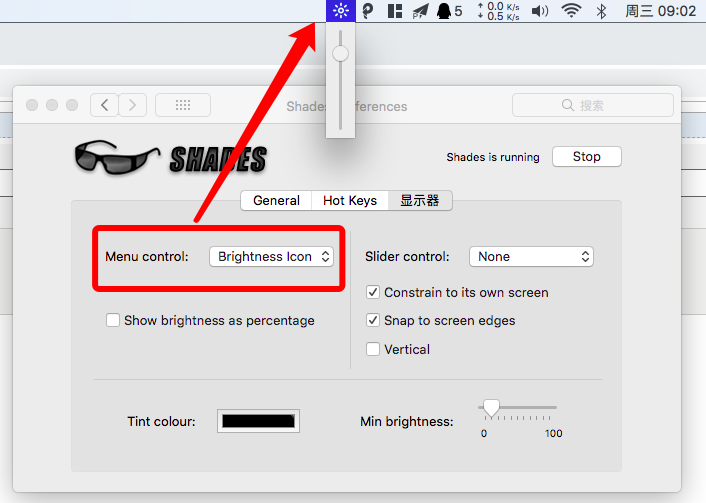Click the search magnifier icon
The width and height of the screenshot is (706, 503).
click(x=568, y=105)
